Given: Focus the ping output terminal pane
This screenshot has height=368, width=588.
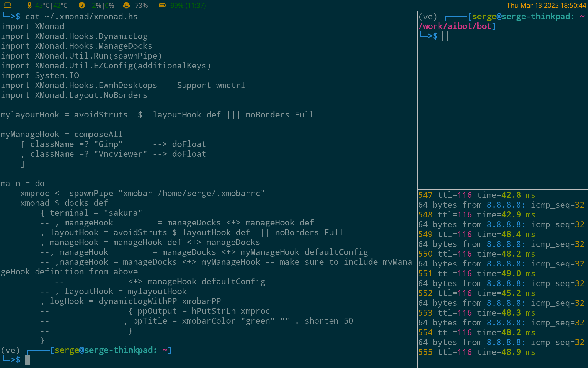Looking at the screenshot, I should tap(502, 276).
